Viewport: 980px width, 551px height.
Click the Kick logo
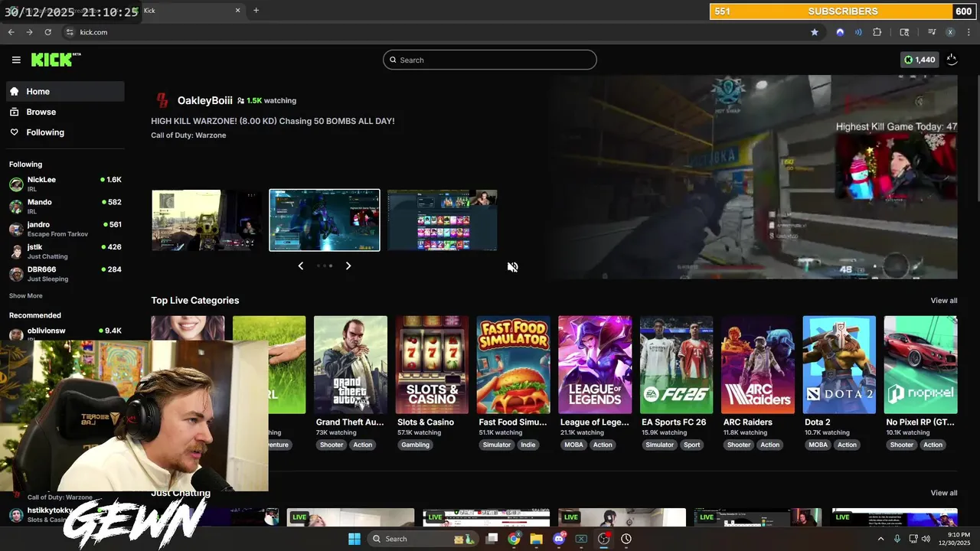(55, 60)
